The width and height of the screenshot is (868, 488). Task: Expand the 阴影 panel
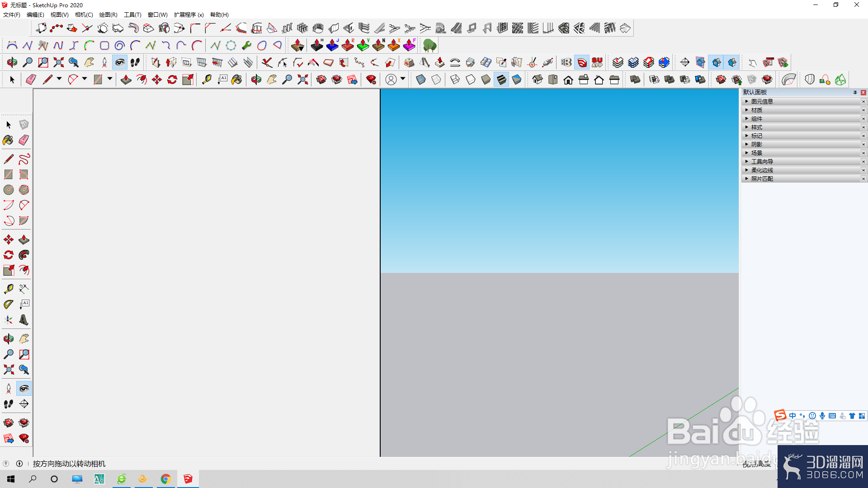point(803,145)
